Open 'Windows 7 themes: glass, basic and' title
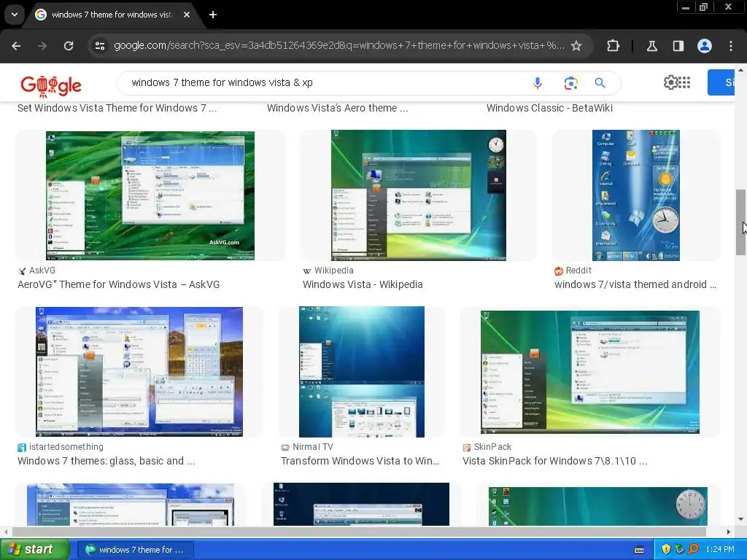The image size is (747, 560). point(106,461)
